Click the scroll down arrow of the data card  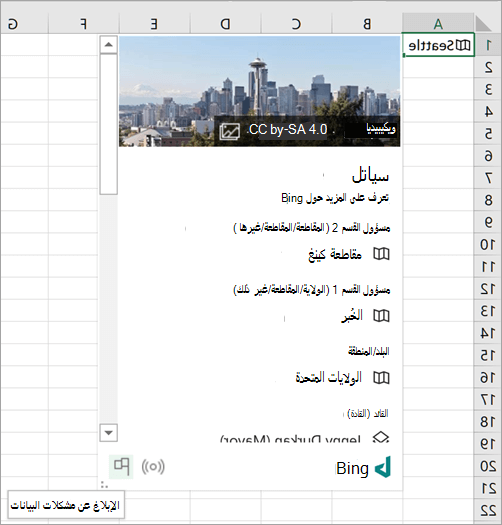[x=109, y=433]
